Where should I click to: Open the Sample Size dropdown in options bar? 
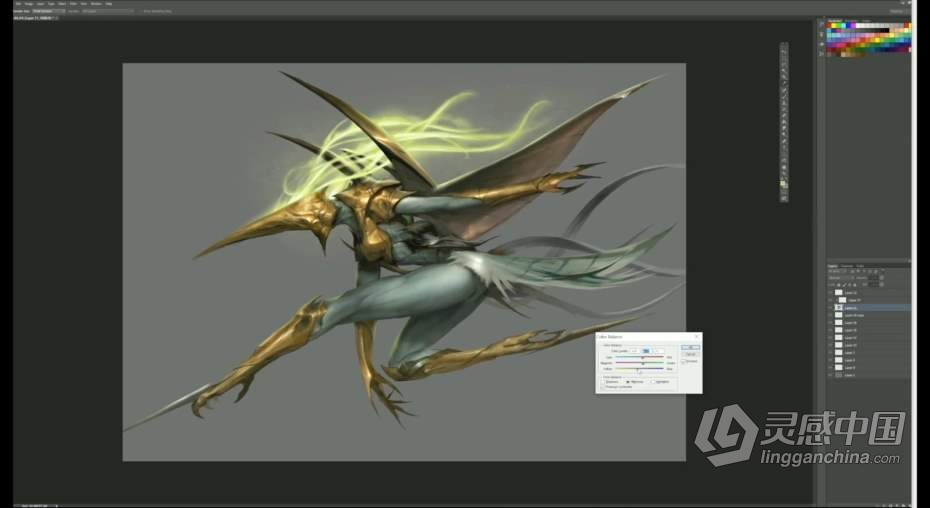pos(49,11)
